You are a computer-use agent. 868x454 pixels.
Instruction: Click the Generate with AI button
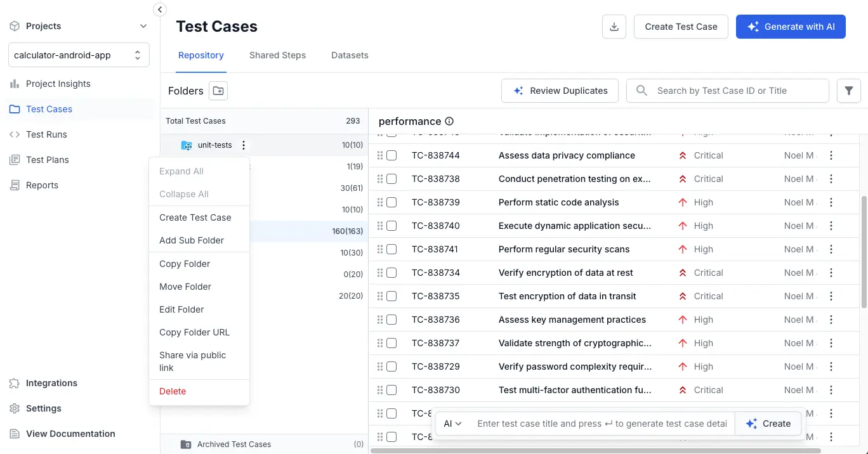pos(790,27)
